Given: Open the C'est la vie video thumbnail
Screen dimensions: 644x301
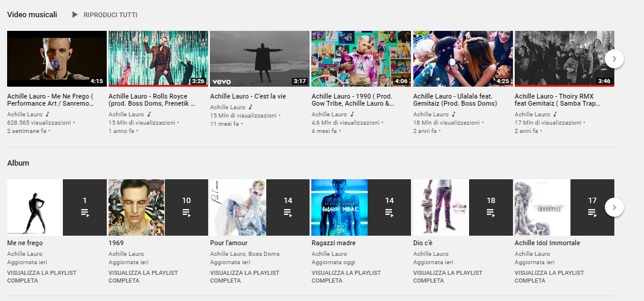Looking at the screenshot, I should click(x=260, y=59).
